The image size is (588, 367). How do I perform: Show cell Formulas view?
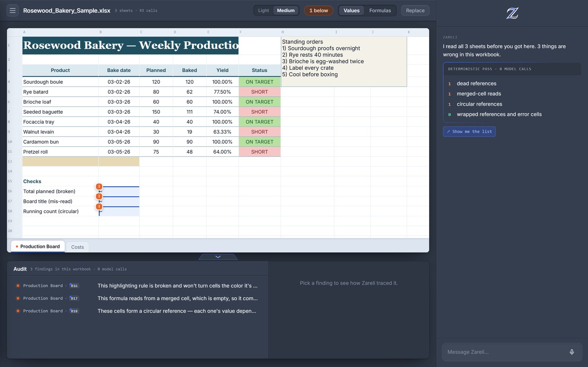pos(380,10)
